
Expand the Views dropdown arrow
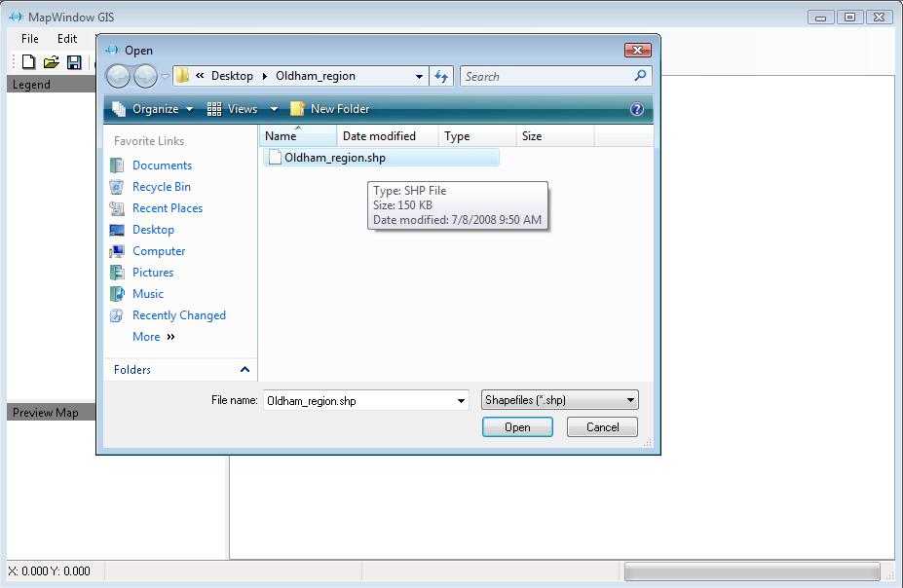274,109
